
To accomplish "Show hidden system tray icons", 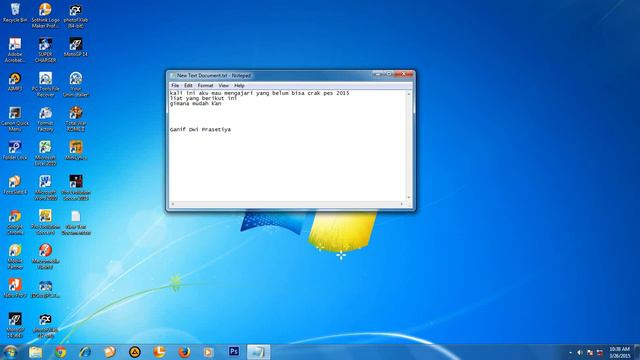I will click(x=570, y=352).
